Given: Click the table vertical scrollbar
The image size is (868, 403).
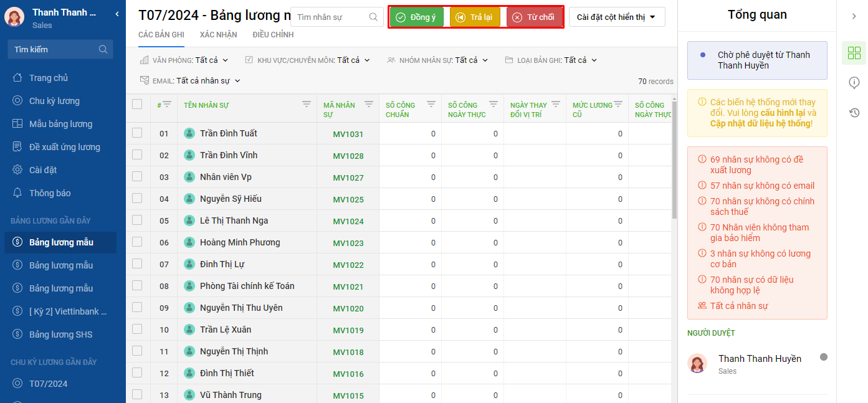Looking at the screenshot, I should pos(675,159).
